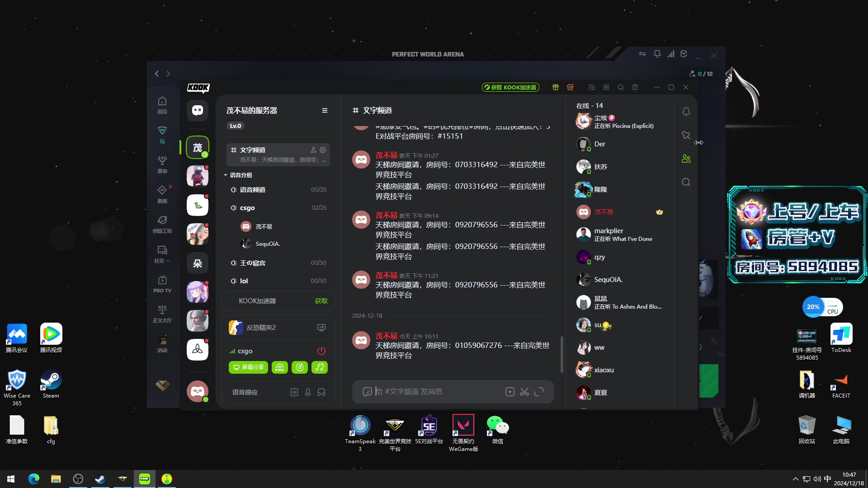Image resolution: width=868 pixels, height=488 pixels.
Task: Click the 20% CPU monitor widget
Action: (822, 307)
